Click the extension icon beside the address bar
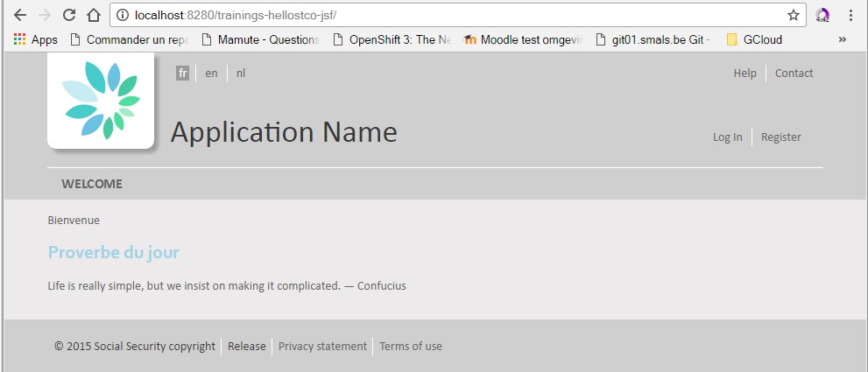868x372 pixels. pyautogui.click(x=822, y=15)
